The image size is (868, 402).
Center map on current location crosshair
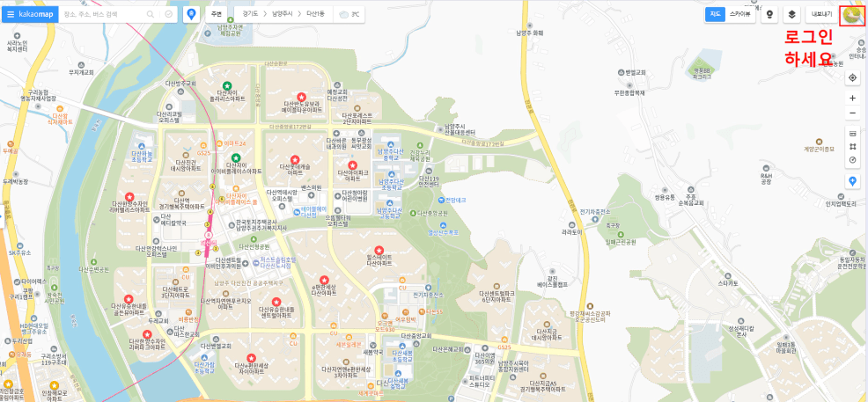(852, 78)
